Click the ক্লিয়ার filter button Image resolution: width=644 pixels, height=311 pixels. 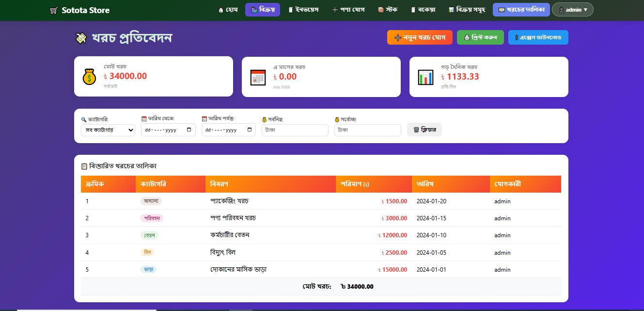424,130
